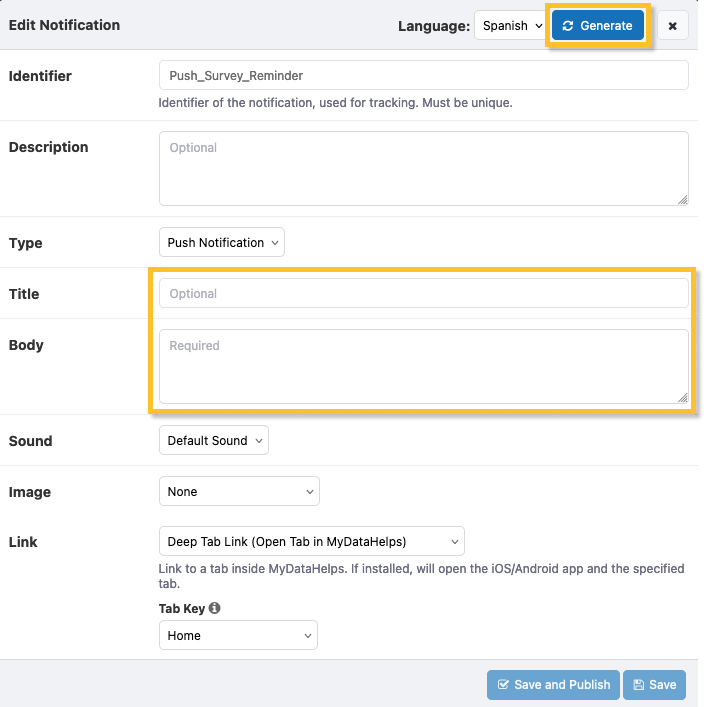Image resolution: width=704 pixels, height=707 pixels.
Task: Click the Body field label
Action: 26,345
